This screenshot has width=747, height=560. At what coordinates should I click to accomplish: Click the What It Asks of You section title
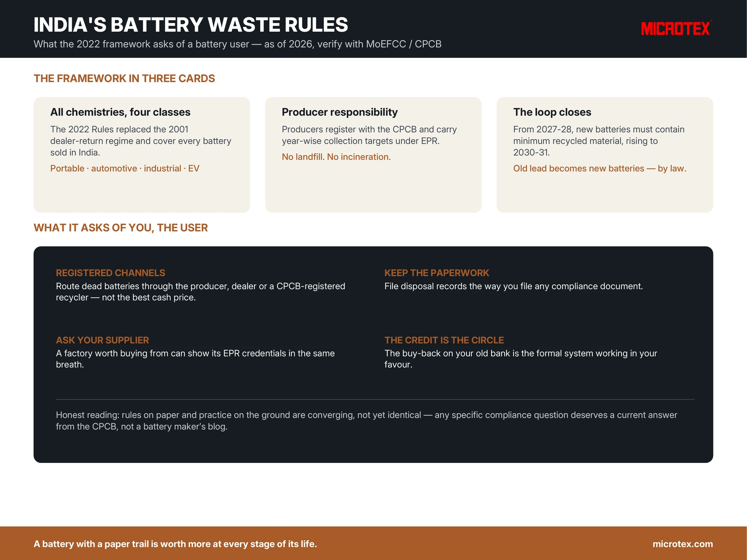point(121,228)
